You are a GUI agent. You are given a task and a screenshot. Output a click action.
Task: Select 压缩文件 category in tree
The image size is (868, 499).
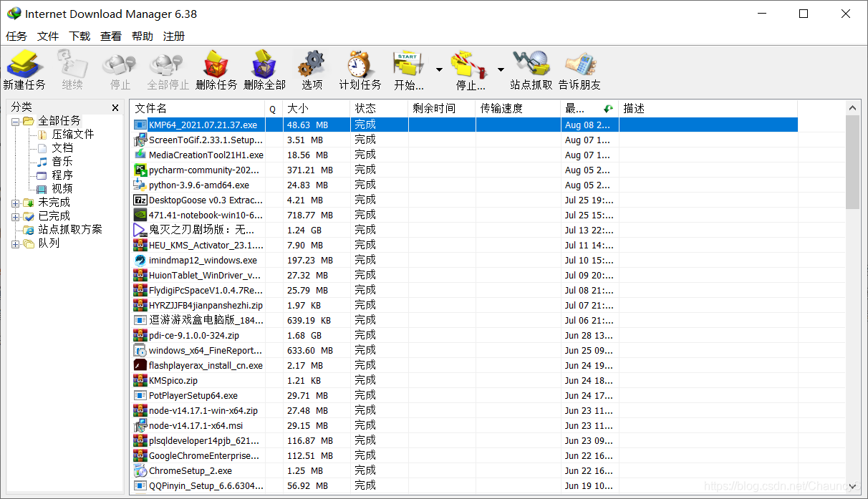[x=72, y=135]
